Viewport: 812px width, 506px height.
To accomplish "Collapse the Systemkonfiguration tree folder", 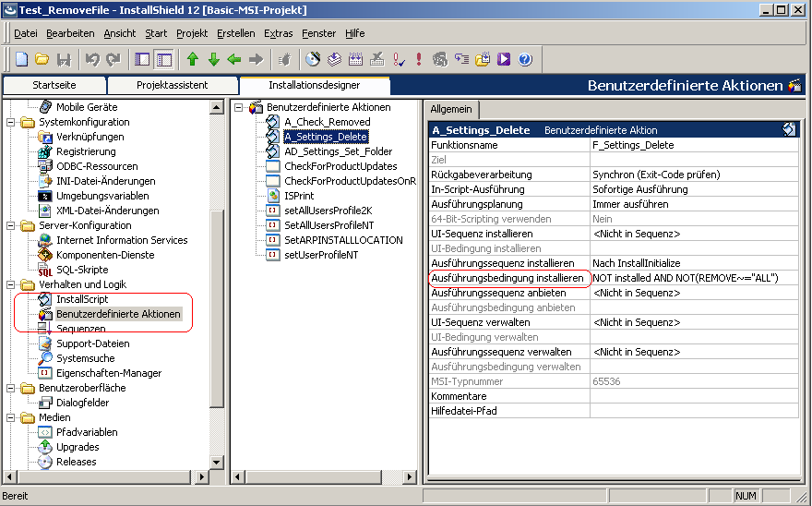I will [11, 122].
